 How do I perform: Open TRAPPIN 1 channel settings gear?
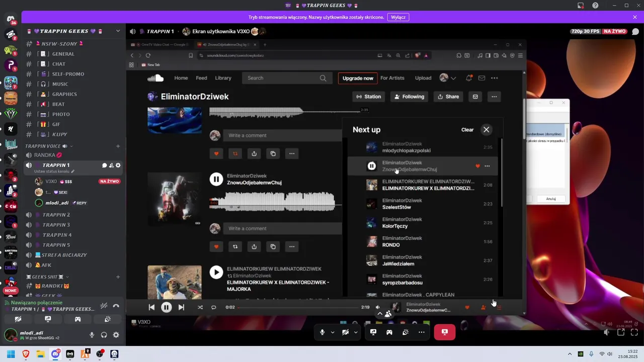(x=118, y=165)
